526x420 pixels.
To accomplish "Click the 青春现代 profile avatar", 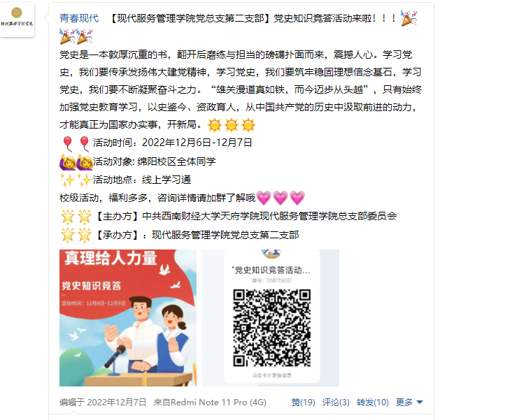I will (x=17, y=19).
